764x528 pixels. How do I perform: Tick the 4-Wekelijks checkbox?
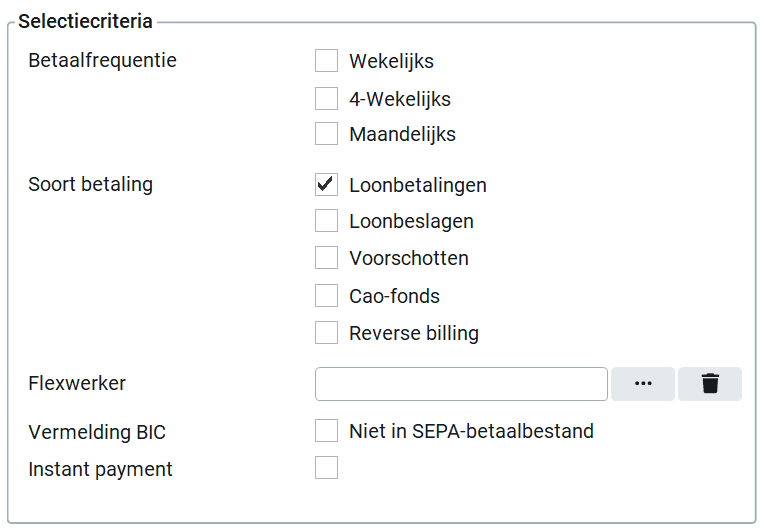[326, 99]
